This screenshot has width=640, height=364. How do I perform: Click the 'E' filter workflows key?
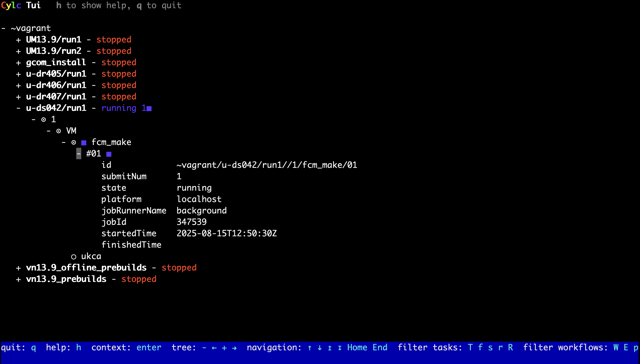click(x=626, y=348)
